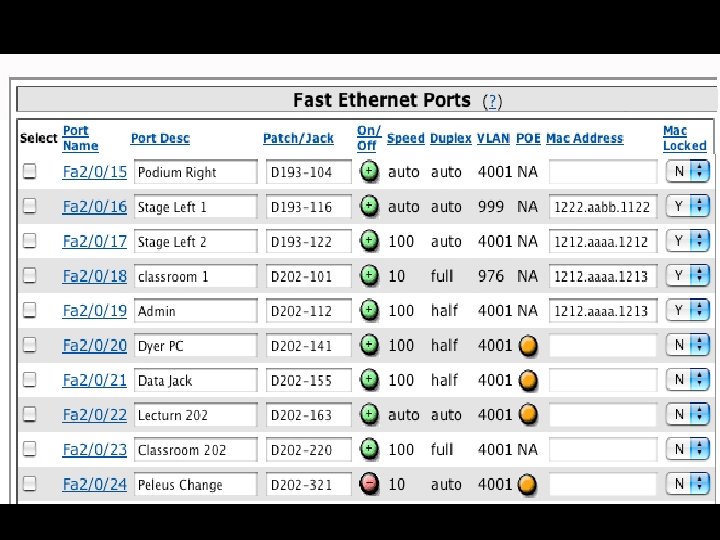Sort by Port Desc column header

(x=160, y=139)
